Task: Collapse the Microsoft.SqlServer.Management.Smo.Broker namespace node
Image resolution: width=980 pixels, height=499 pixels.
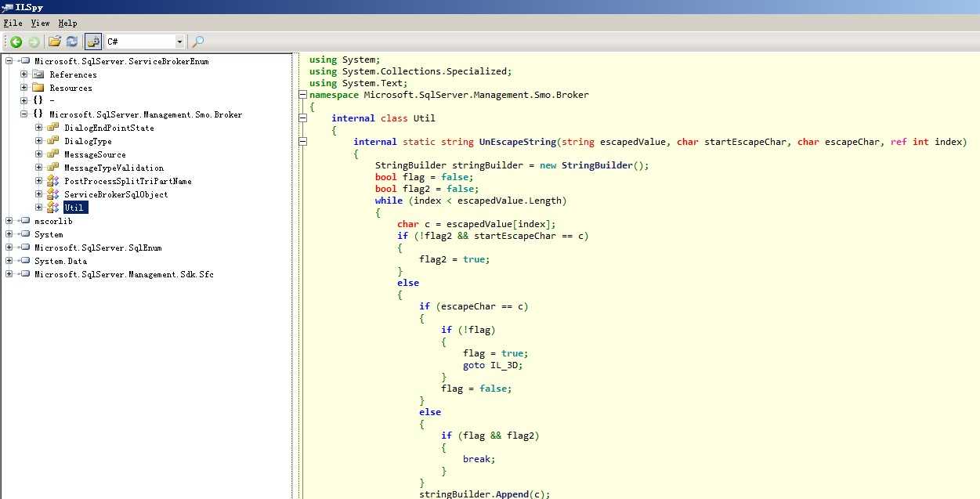Action: (24, 114)
